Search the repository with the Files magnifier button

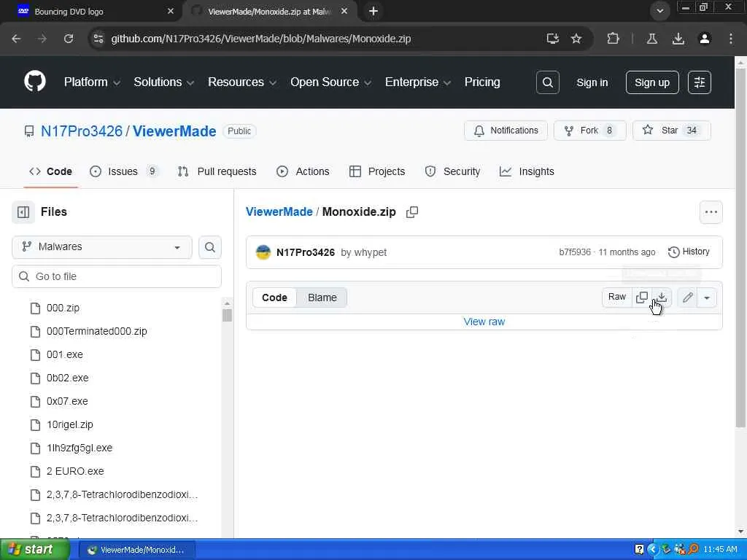click(x=210, y=247)
